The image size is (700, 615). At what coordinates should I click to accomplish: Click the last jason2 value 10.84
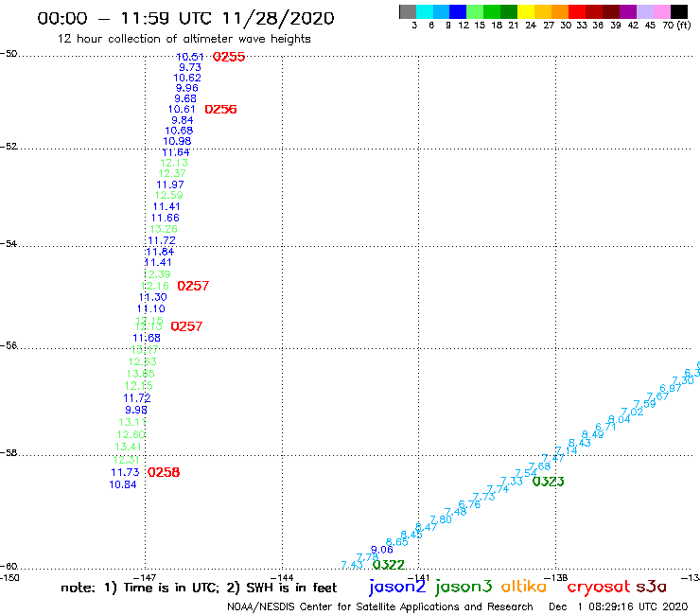[123, 484]
